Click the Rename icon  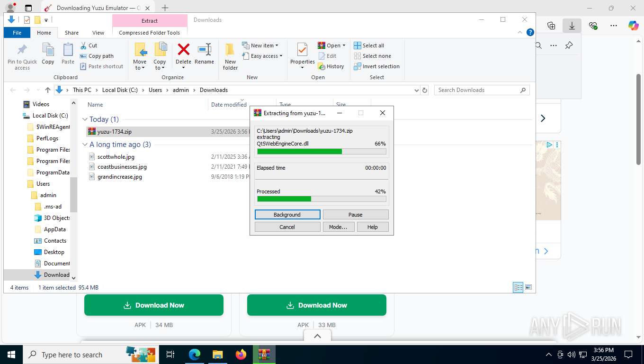(x=204, y=49)
